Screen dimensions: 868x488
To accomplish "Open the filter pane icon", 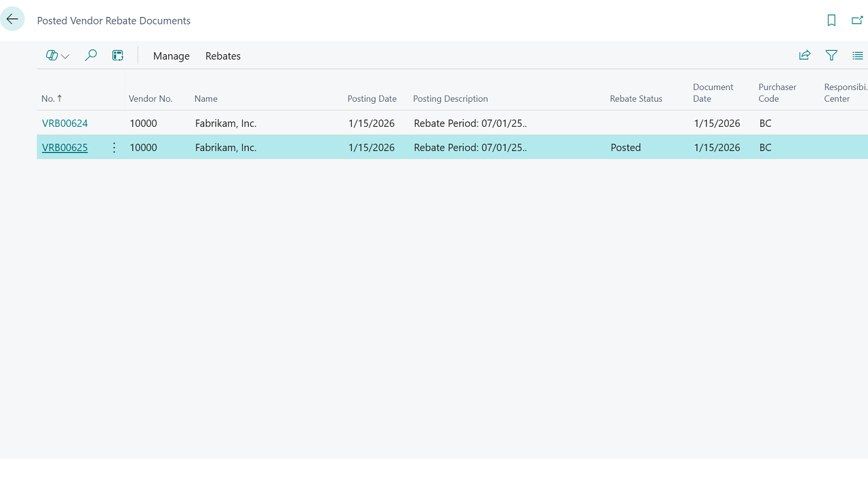I will [x=831, y=56].
